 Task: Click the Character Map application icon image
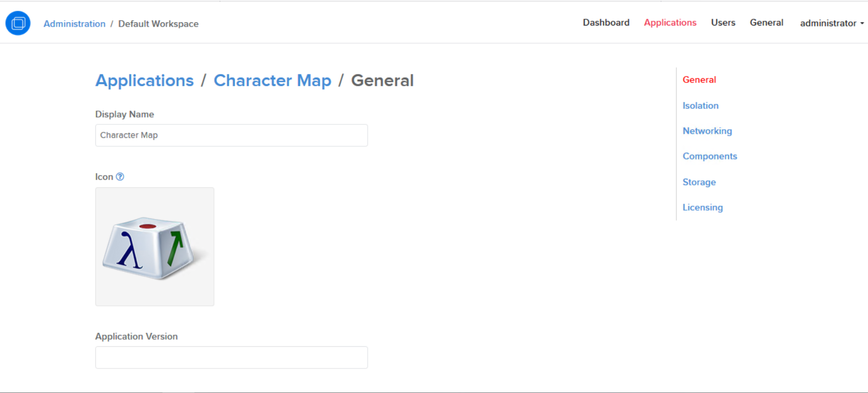pyautogui.click(x=154, y=247)
